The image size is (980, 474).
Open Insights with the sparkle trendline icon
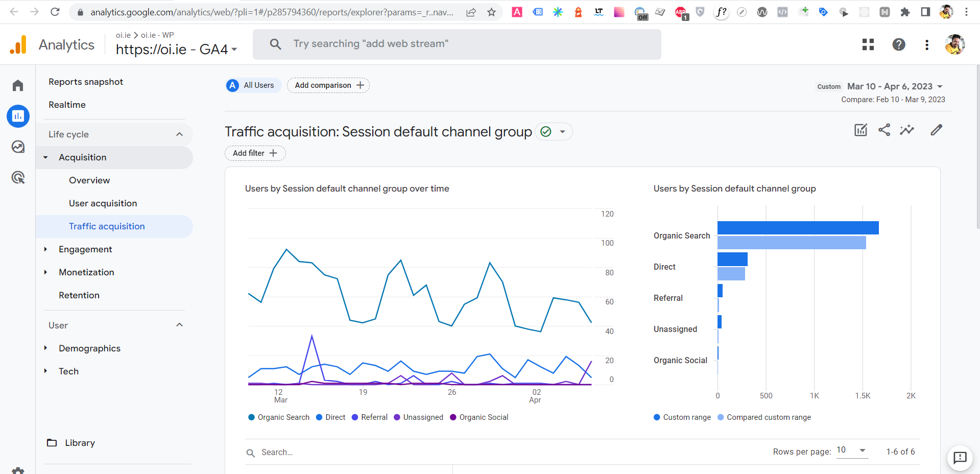pos(907,130)
